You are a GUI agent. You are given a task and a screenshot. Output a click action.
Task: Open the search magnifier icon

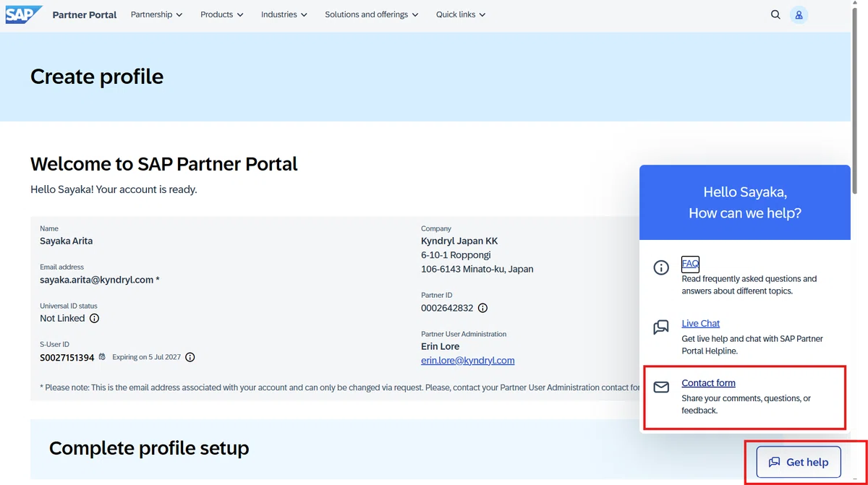tap(775, 14)
